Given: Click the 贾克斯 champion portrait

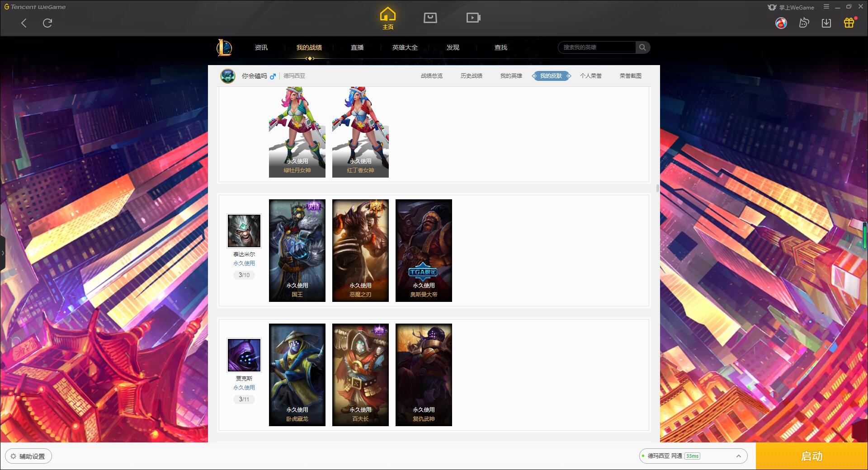Looking at the screenshot, I should tap(244, 355).
